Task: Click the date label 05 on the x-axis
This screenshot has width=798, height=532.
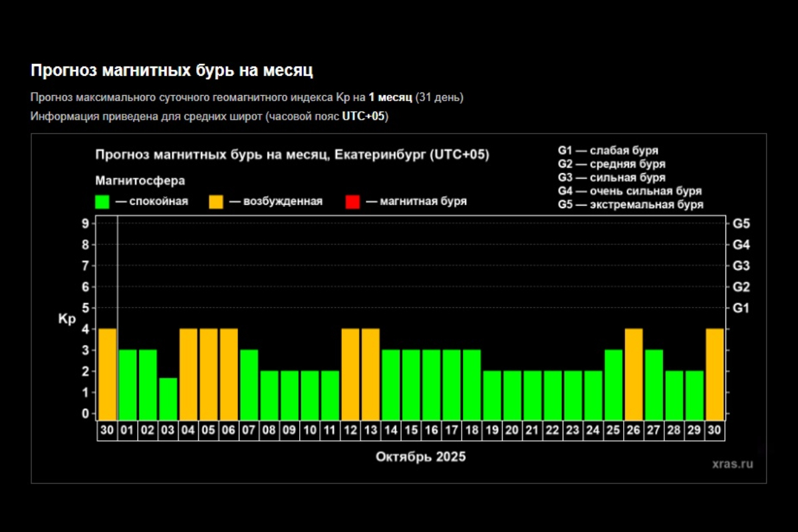Action: coord(208,430)
